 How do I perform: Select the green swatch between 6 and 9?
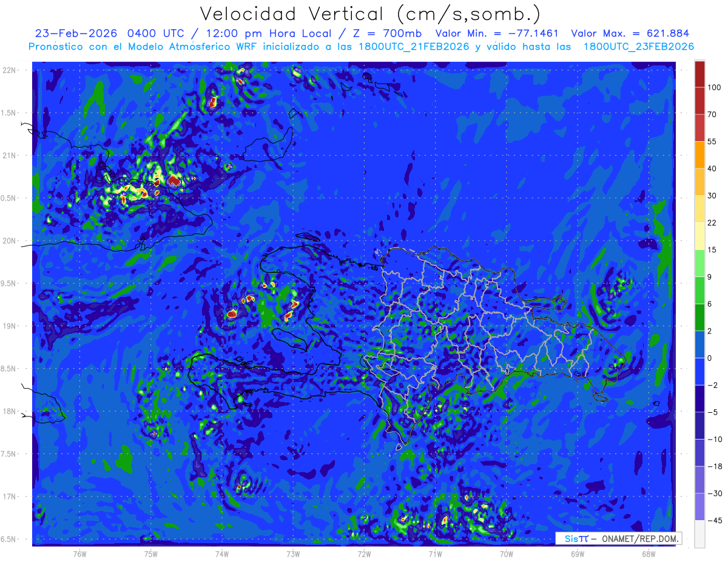pyautogui.click(x=699, y=290)
